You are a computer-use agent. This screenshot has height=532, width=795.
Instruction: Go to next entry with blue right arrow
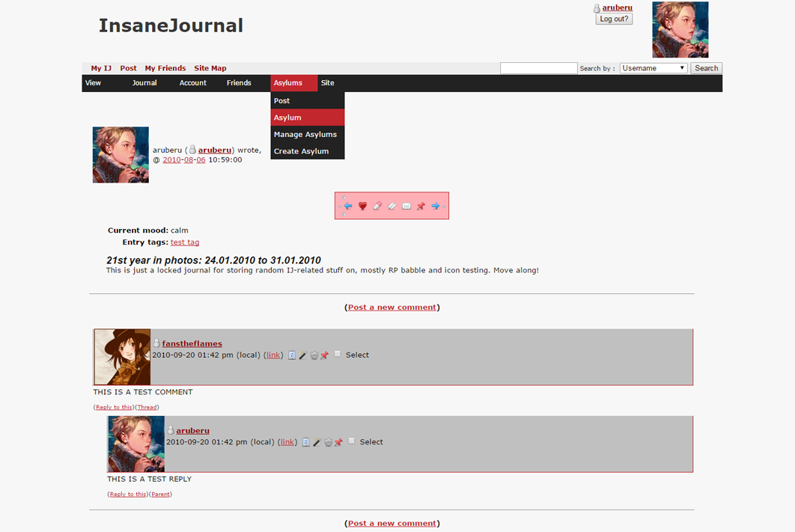point(436,206)
